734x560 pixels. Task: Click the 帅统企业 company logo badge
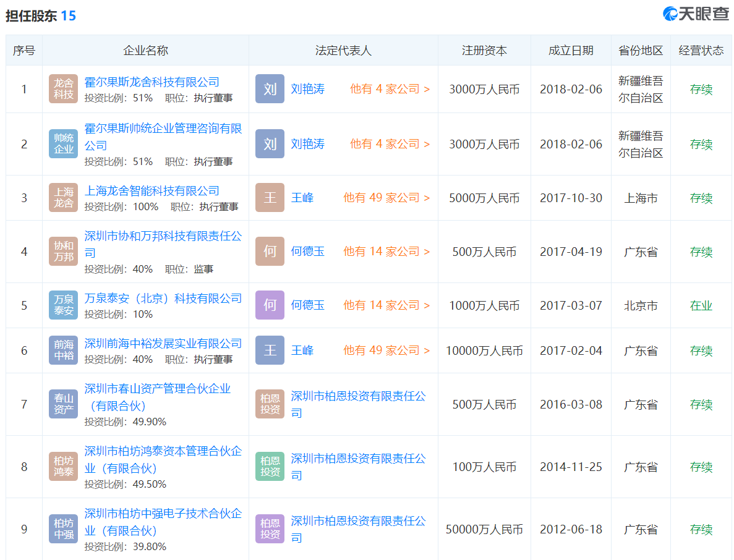point(63,144)
